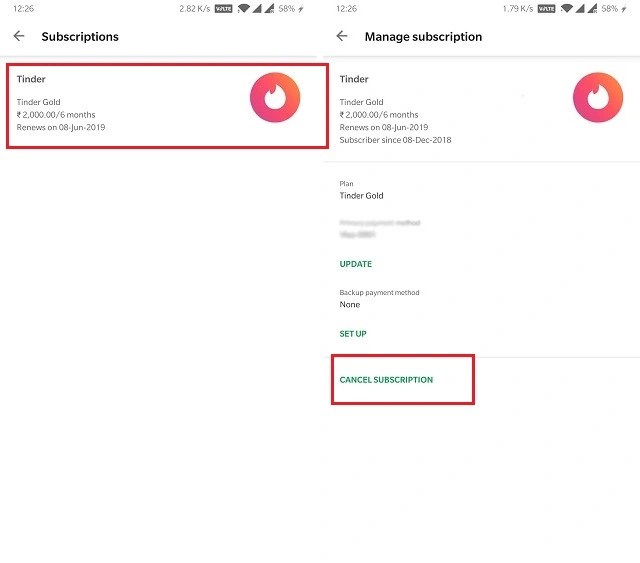Tap the 12:26 clock in left status bar

coord(23,9)
